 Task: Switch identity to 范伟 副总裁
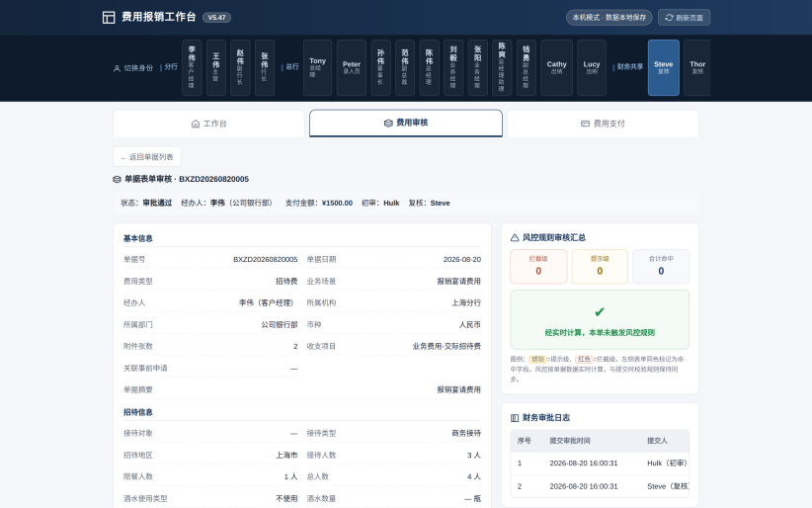point(405,67)
